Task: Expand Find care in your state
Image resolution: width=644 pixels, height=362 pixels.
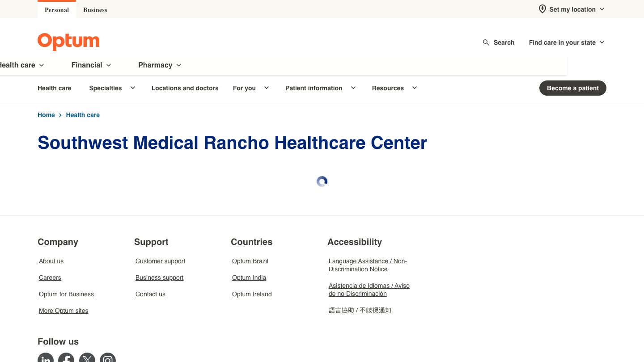Action: coord(567,42)
